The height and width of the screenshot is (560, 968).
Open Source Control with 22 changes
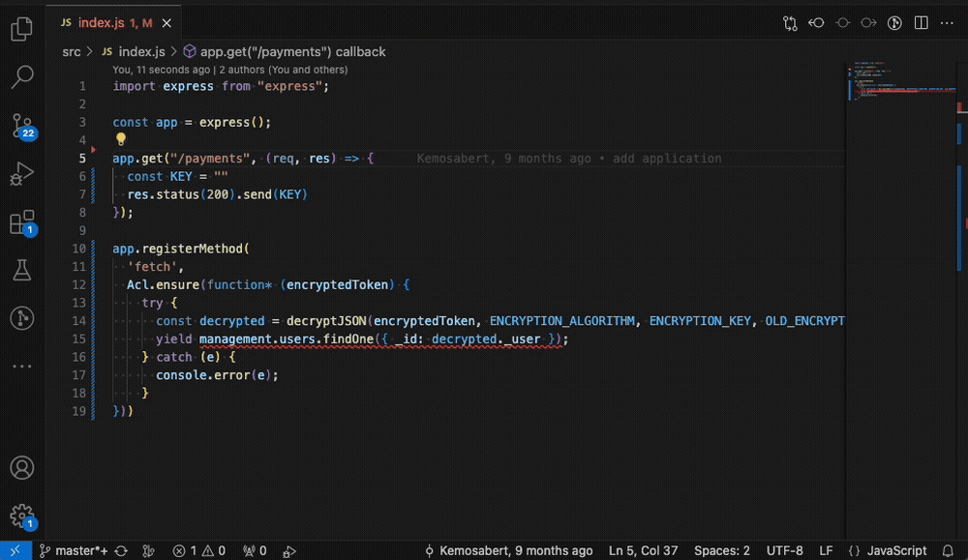pyautogui.click(x=21, y=126)
